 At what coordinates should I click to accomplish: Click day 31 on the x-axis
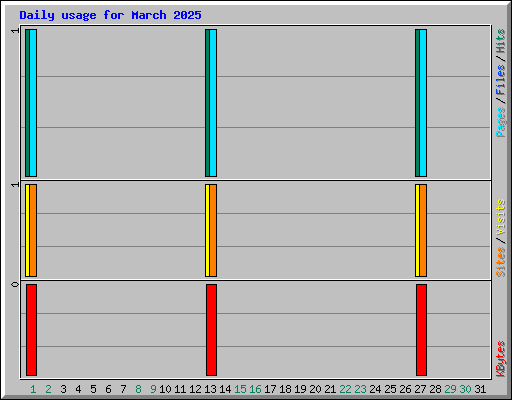pos(480,389)
